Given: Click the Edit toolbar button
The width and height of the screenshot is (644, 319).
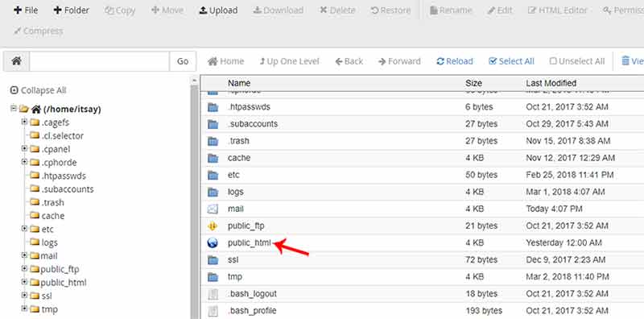Looking at the screenshot, I should click(x=500, y=10).
